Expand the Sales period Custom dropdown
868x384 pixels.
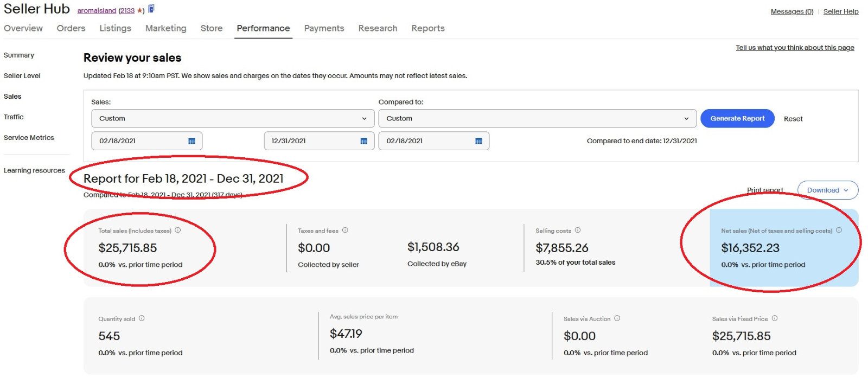[233, 118]
